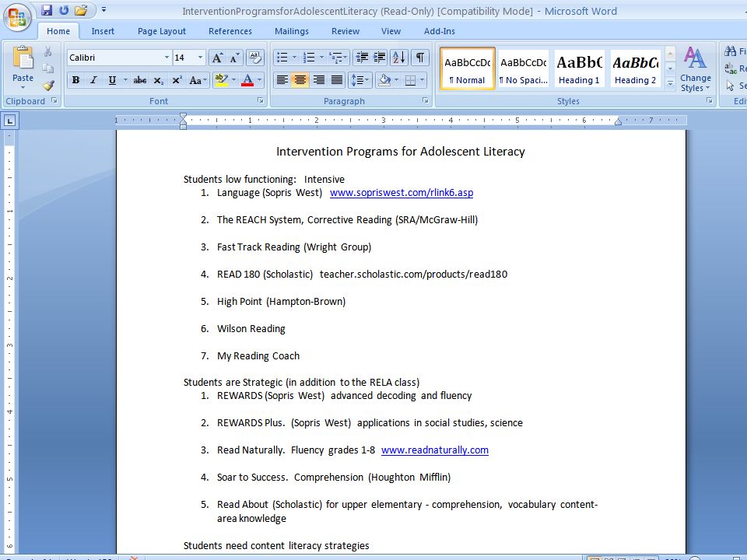The width and height of the screenshot is (747, 560).
Task: Click the Undo icon in title bar
Action: pos(64,10)
